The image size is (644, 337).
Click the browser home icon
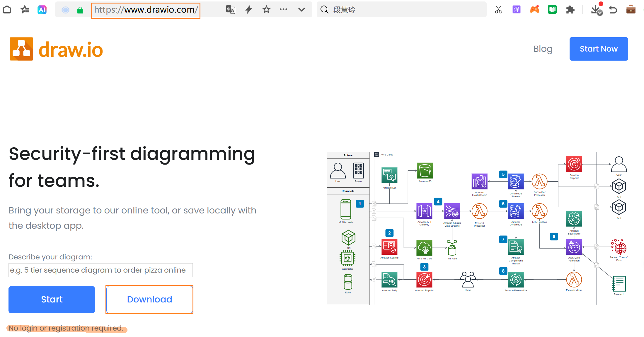[7, 10]
